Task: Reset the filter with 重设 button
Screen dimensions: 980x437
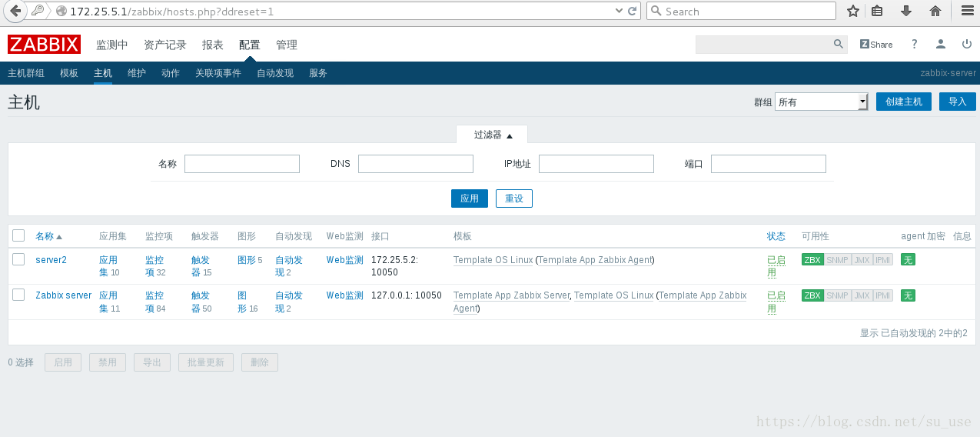Action: [x=514, y=198]
